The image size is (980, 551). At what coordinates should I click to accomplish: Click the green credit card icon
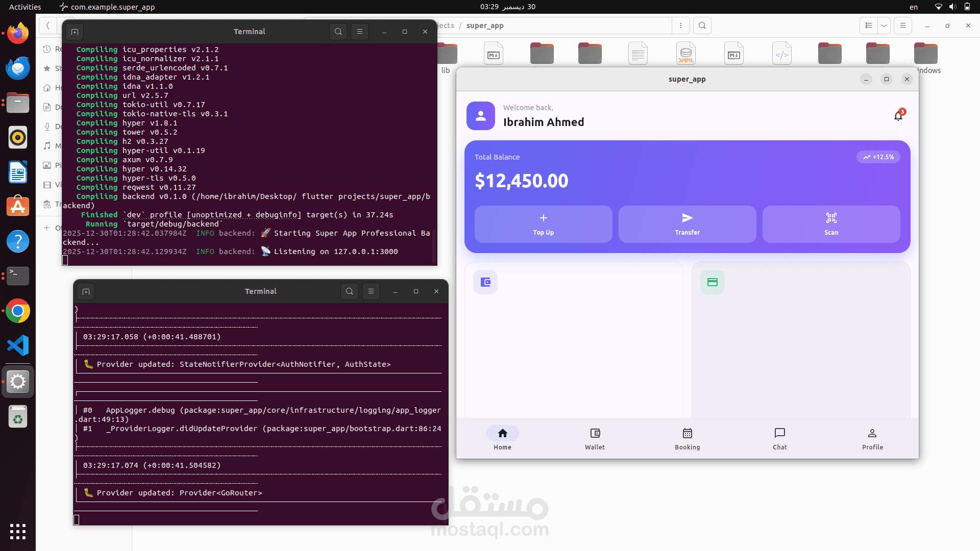(x=712, y=282)
